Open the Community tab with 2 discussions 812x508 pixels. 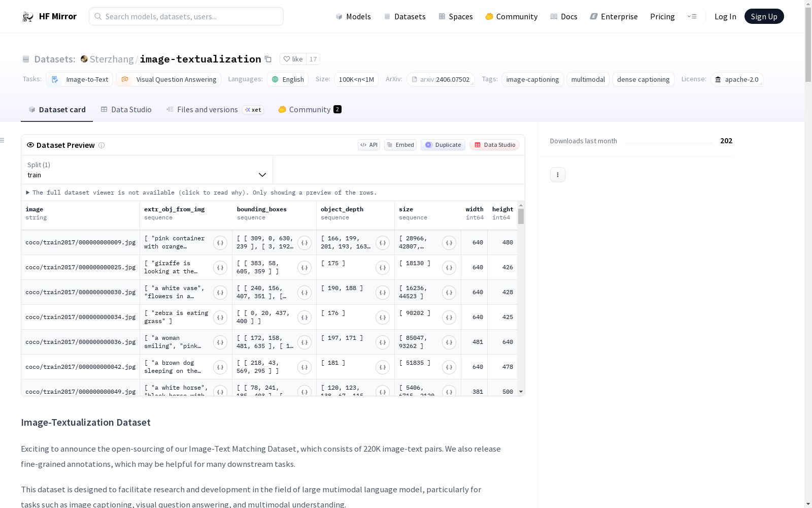(310, 110)
